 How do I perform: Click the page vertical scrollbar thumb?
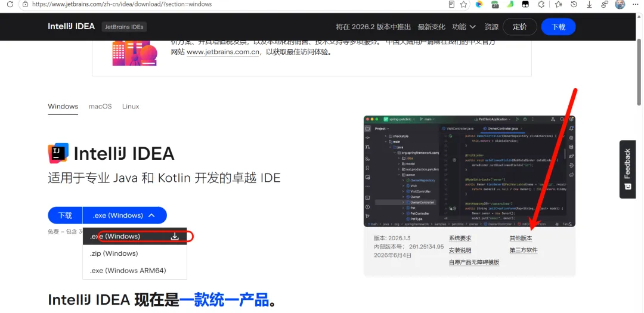(x=639, y=72)
